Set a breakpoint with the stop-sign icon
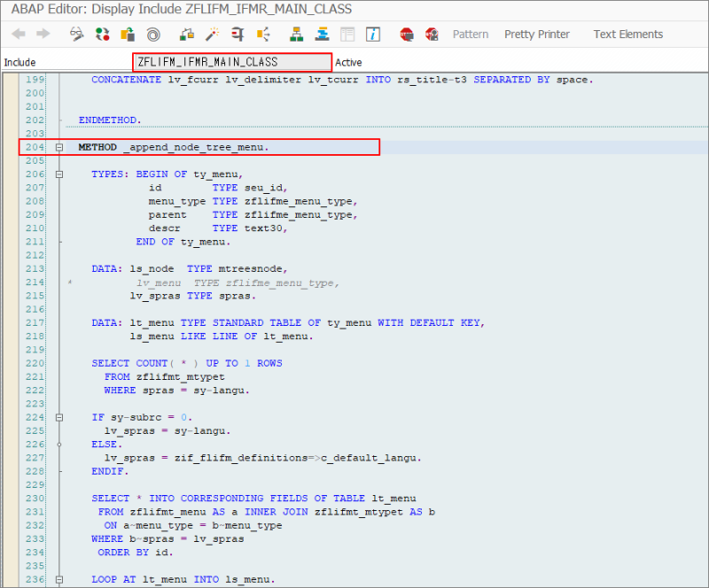The height and width of the screenshot is (588, 709). pyautogui.click(x=405, y=34)
